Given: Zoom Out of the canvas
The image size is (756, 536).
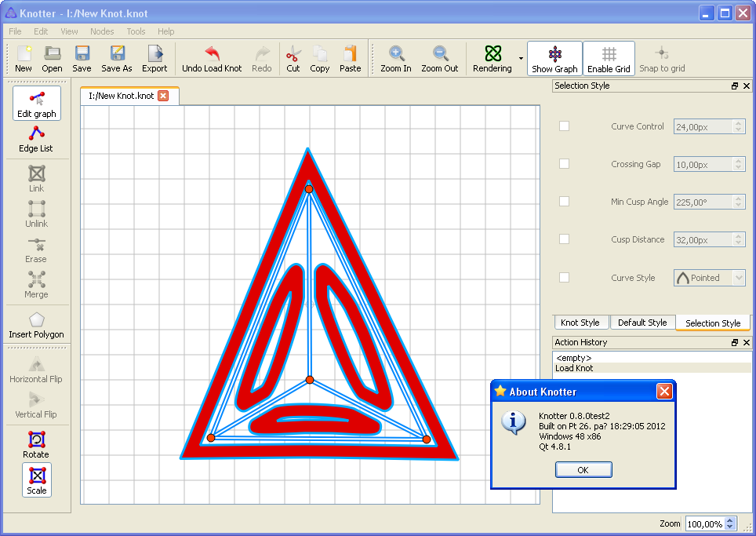Looking at the screenshot, I should (440, 59).
